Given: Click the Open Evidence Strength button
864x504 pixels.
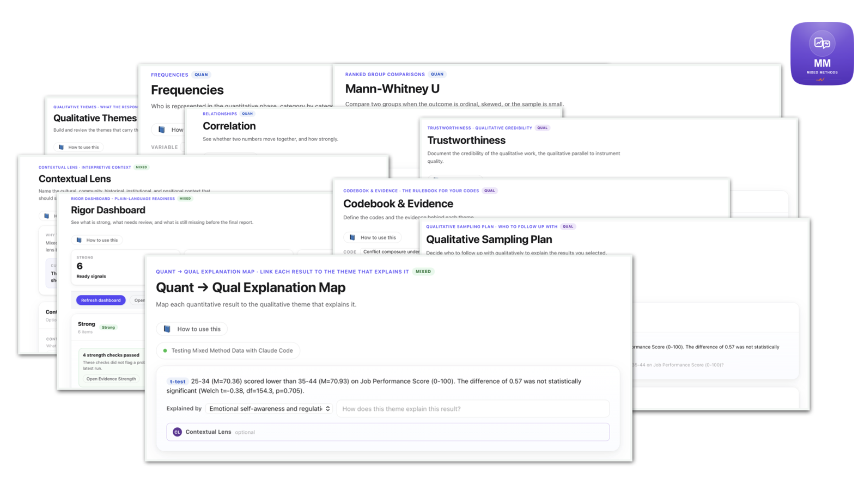Looking at the screenshot, I should 111,379.
